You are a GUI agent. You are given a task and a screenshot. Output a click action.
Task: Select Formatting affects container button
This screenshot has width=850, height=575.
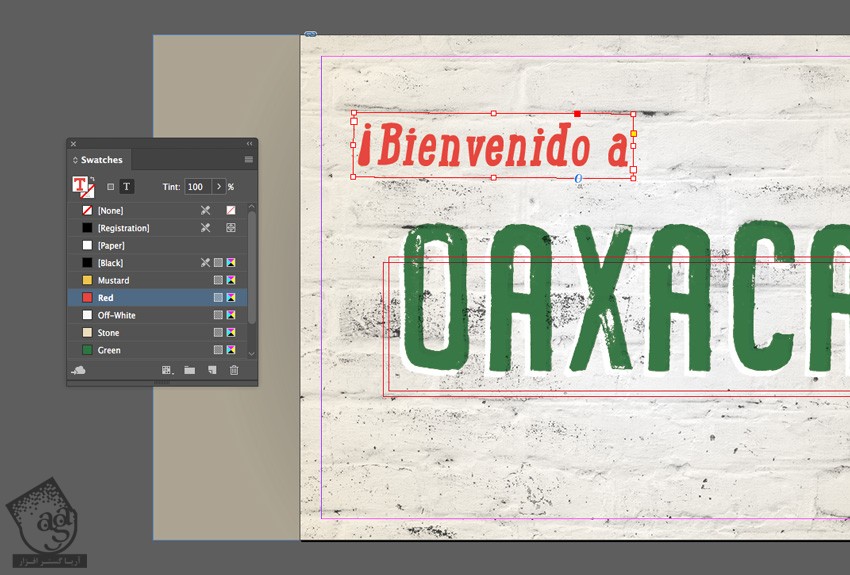pyautogui.click(x=110, y=187)
